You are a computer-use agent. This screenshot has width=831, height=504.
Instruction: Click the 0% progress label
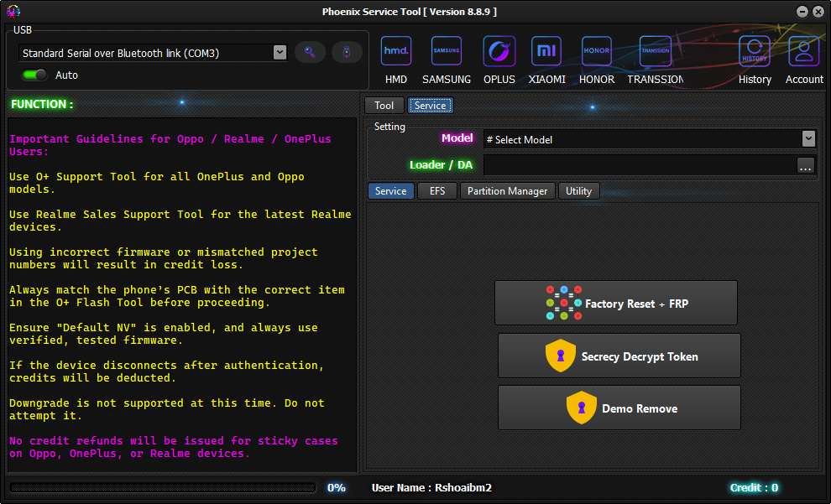[336, 487]
